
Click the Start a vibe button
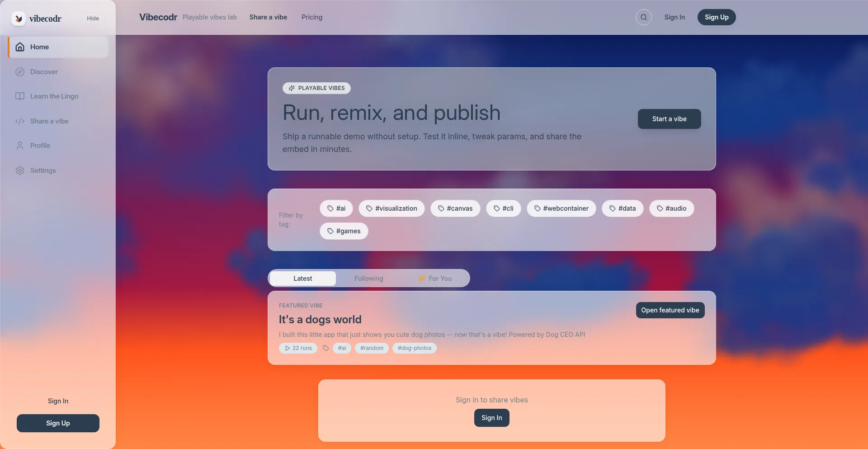click(x=669, y=119)
